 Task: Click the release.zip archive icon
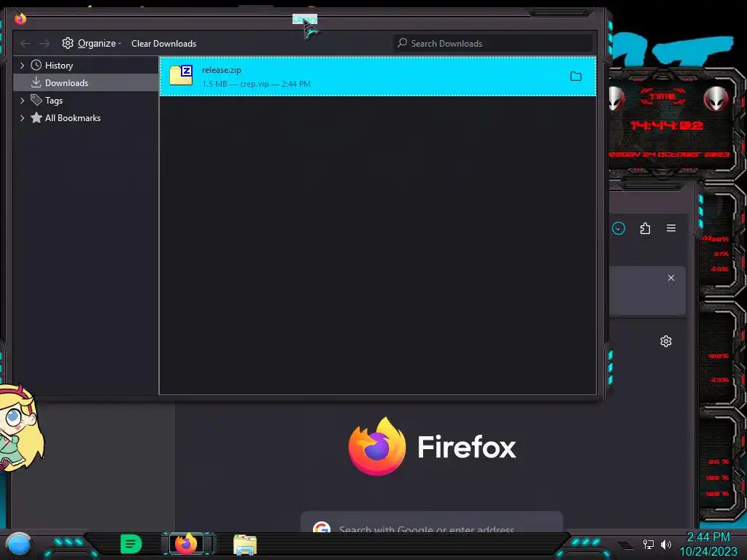[x=181, y=76]
